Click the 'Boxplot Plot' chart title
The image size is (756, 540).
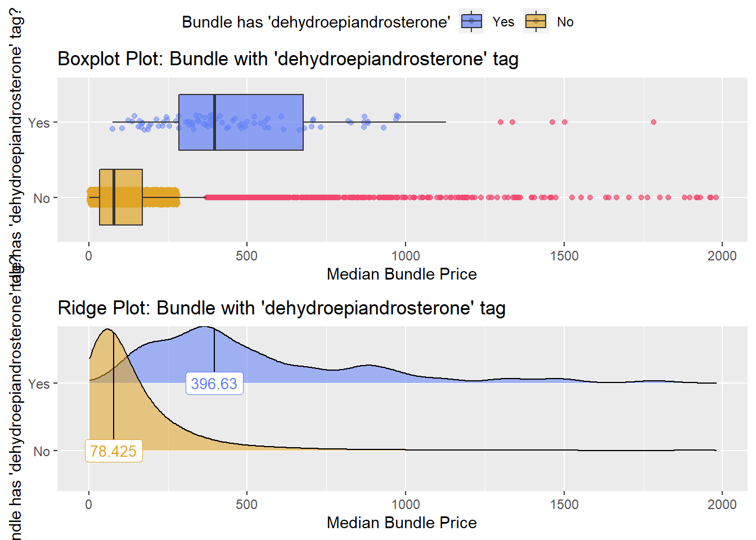[287, 58]
